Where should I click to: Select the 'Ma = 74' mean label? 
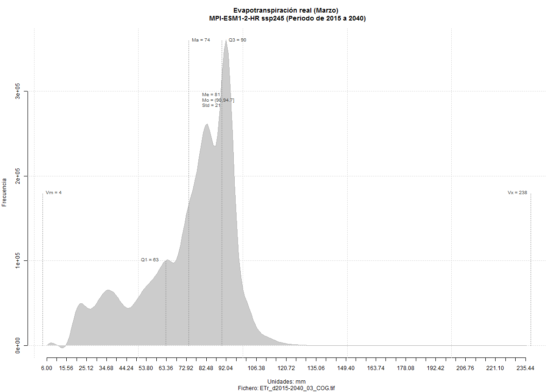coord(201,40)
